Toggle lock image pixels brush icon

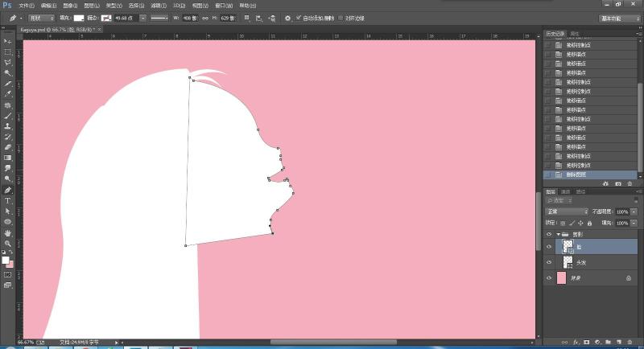click(572, 223)
